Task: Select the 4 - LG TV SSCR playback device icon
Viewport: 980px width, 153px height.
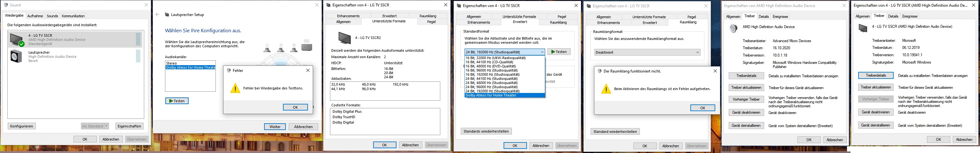Action: point(16,40)
